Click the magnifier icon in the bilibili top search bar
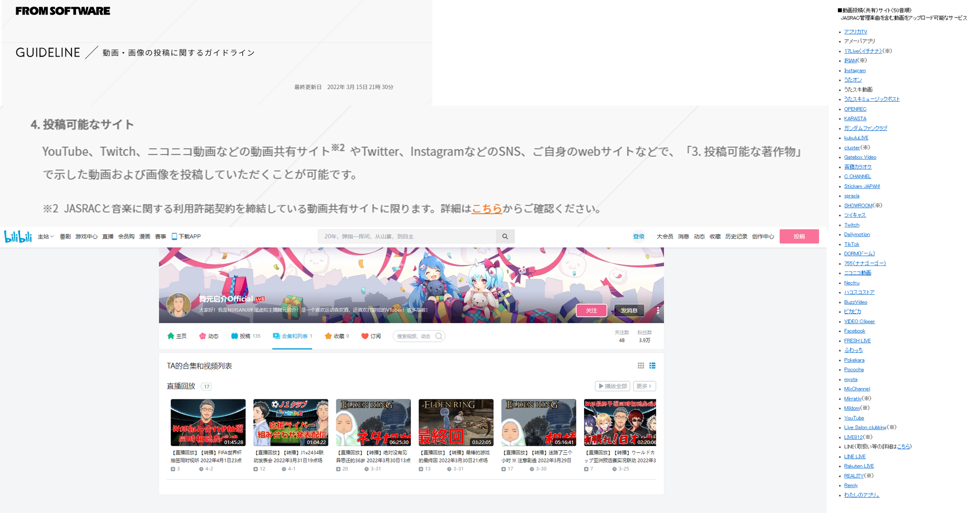 click(x=505, y=236)
